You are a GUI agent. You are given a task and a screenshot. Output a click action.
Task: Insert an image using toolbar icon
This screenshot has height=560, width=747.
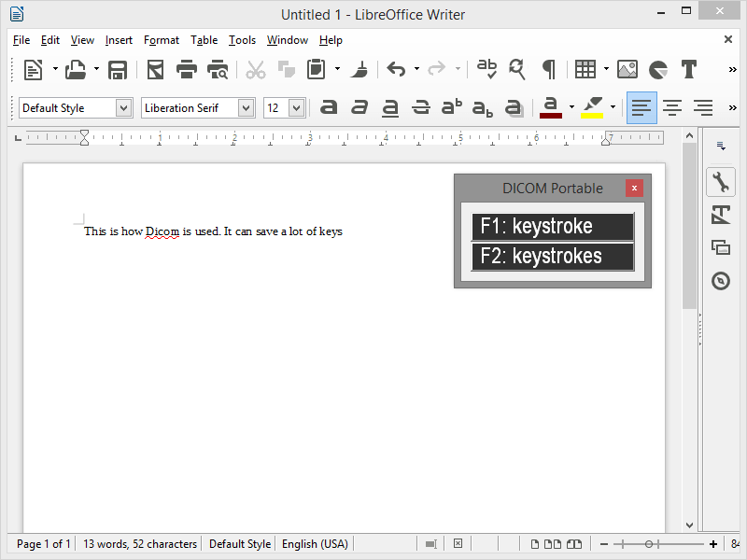[627, 70]
